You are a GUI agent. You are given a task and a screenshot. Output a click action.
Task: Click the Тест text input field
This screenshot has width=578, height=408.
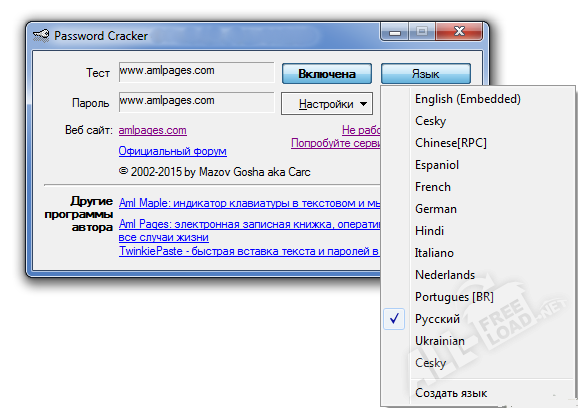[x=196, y=72]
